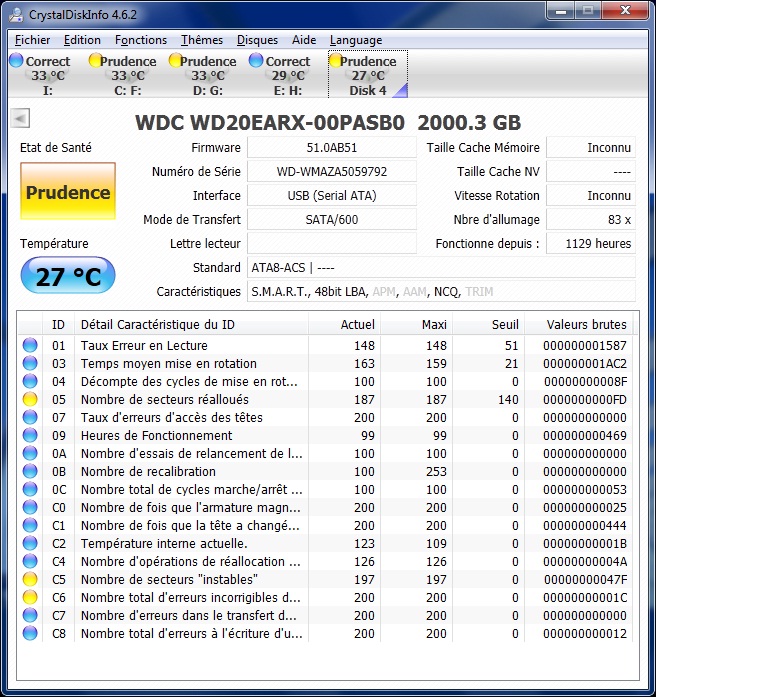Viewport: 768px width, 697px height.
Task: Click yellow status icon of attribute C5
Action: (x=30, y=579)
